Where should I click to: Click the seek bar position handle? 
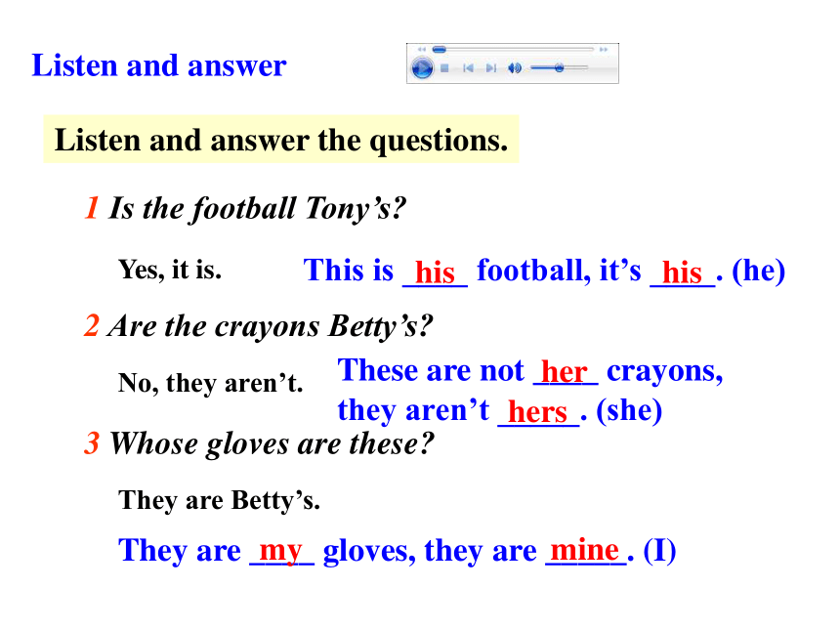point(440,49)
